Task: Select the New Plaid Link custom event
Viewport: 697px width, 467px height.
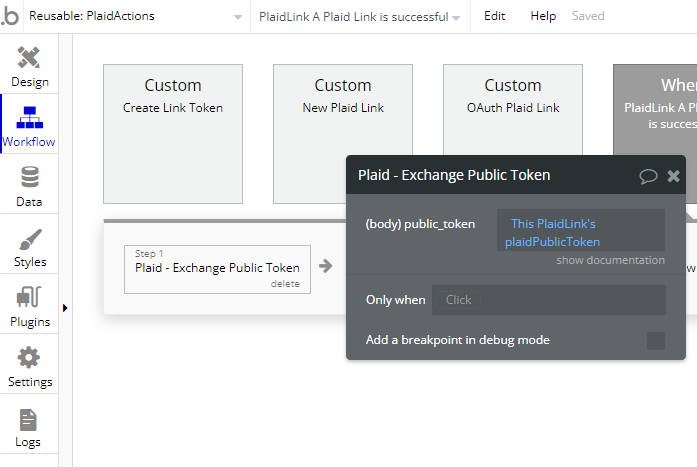Action: 343,134
